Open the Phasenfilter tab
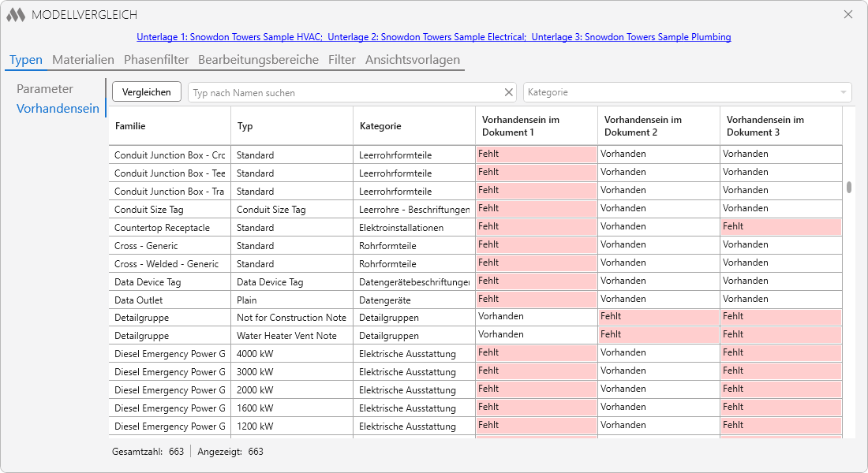 coord(156,60)
